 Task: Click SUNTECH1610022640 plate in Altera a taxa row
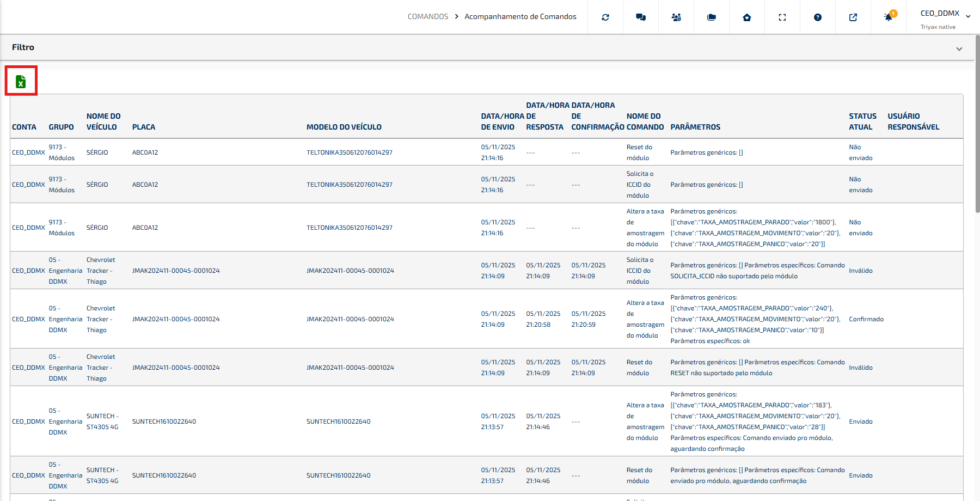(164, 421)
